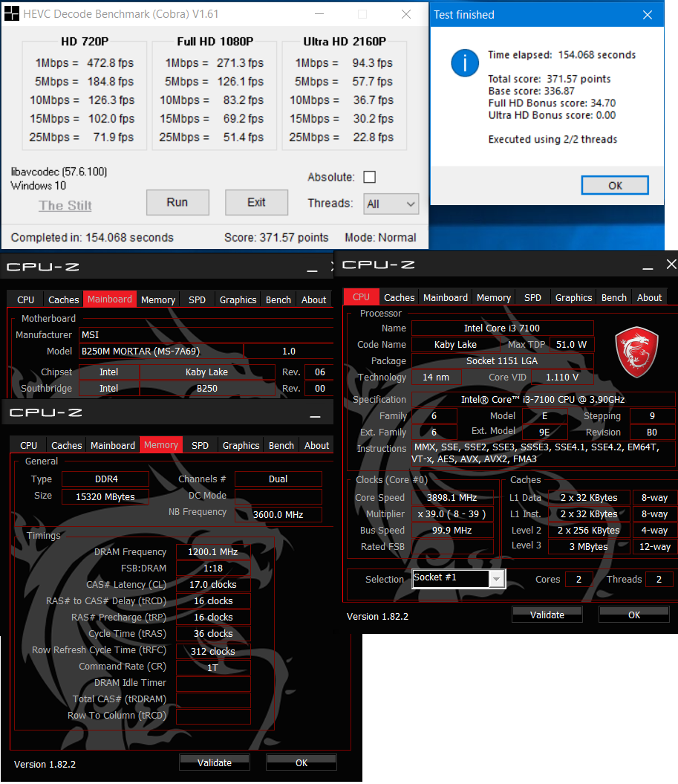Switch to Caches tab in CPU-Z processor window

(400, 297)
